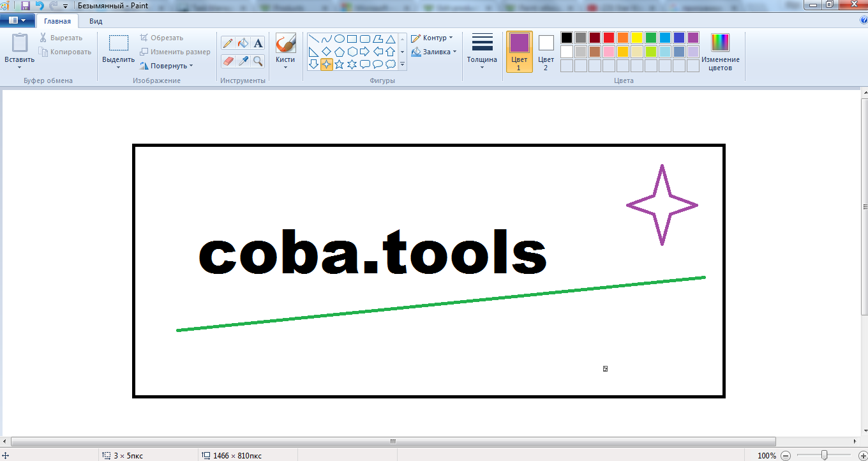Choose the Oval shape

tap(340, 39)
